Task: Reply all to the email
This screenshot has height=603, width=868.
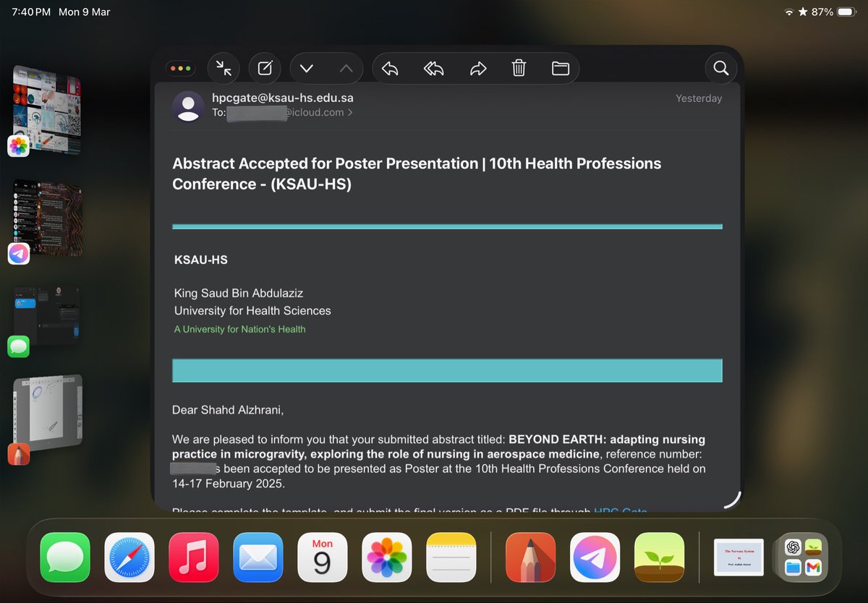Action: (433, 69)
